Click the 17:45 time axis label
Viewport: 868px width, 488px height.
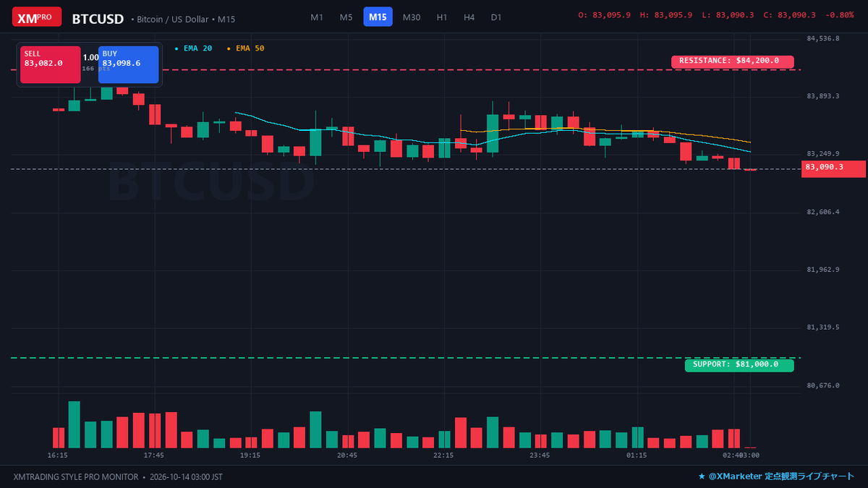[154, 455]
